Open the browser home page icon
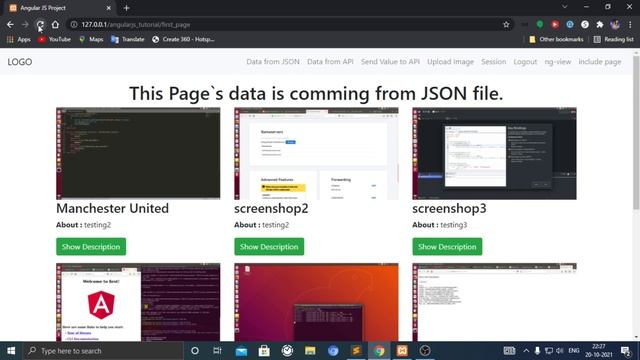The width and height of the screenshot is (640, 360). (55, 24)
